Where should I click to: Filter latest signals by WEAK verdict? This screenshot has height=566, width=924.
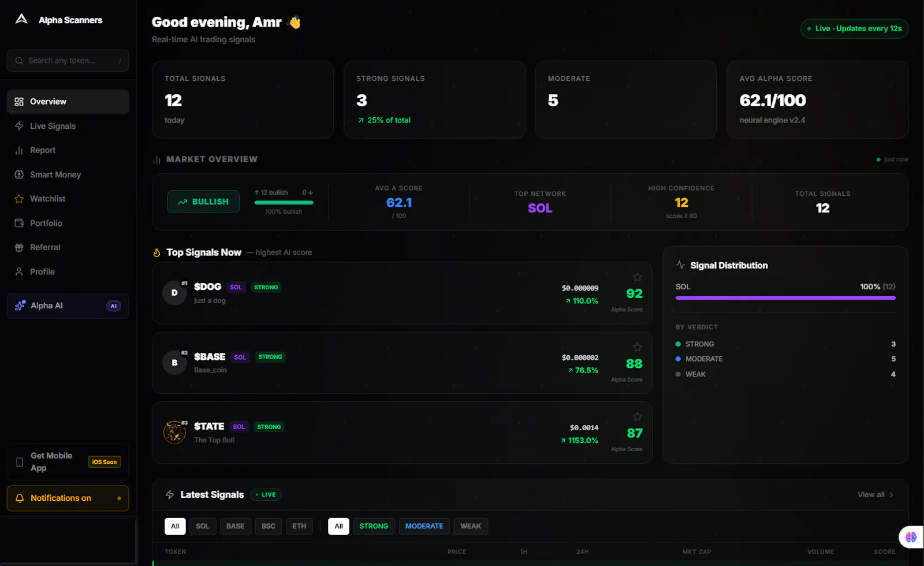pyautogui.click(x=471, y=526)
